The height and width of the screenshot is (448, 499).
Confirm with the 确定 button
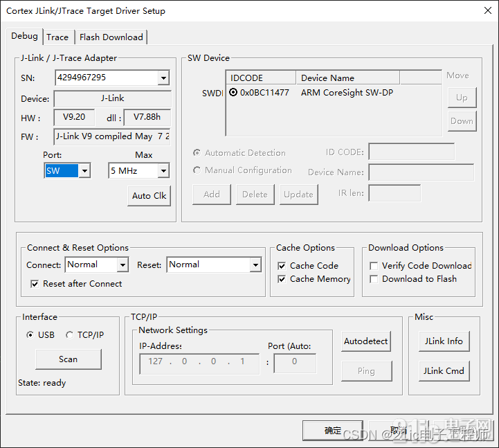click(x=333, y=431)
